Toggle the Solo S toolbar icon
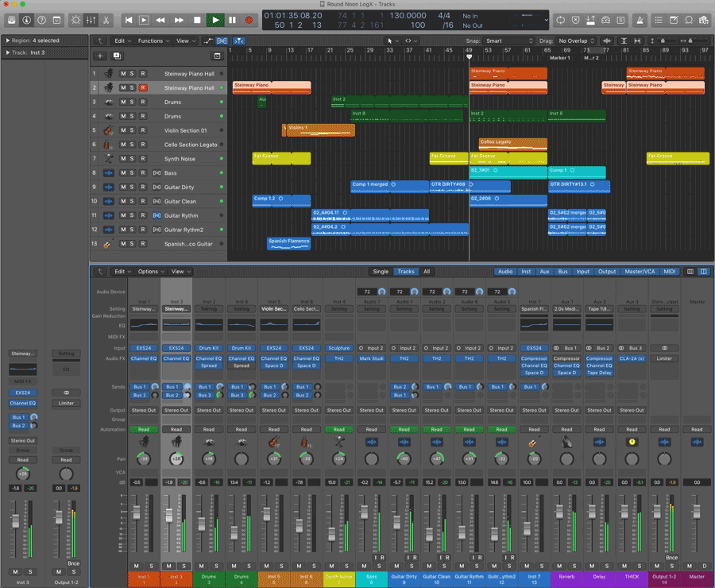 (620, 20)
